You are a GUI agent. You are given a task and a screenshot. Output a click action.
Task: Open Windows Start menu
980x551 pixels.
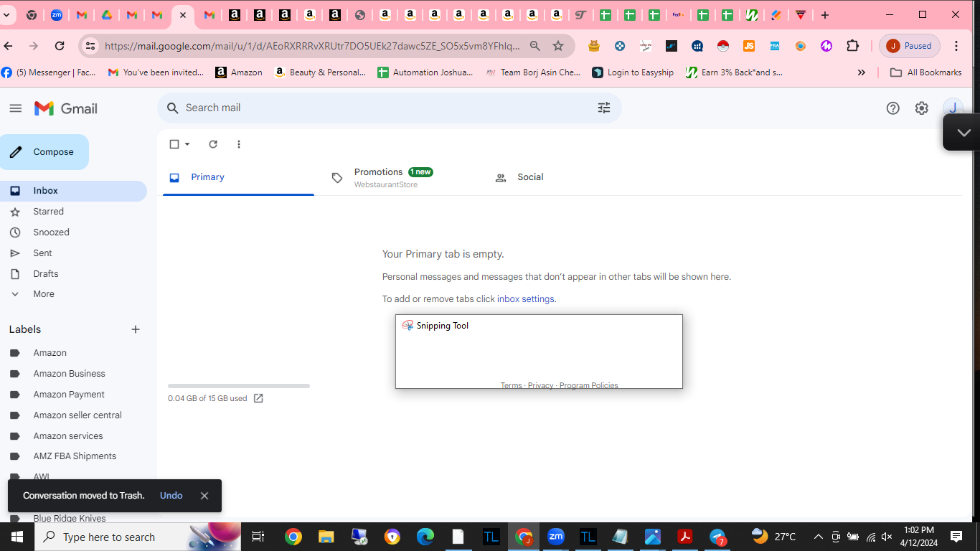(17, 537)
